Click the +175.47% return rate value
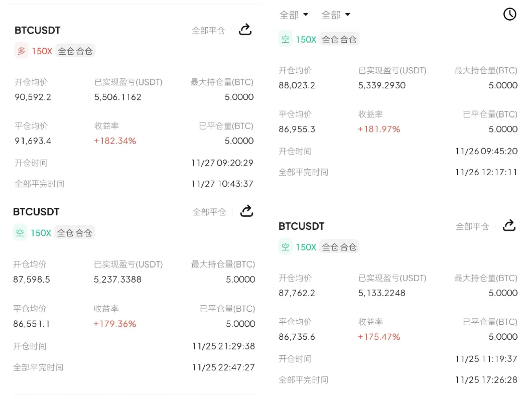532x399 pixels. pos(379,337)
